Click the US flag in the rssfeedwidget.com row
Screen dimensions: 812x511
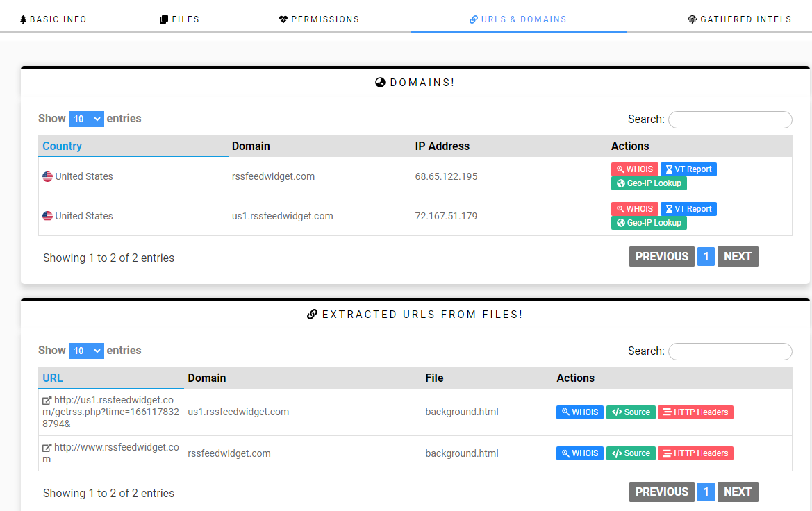48,176
